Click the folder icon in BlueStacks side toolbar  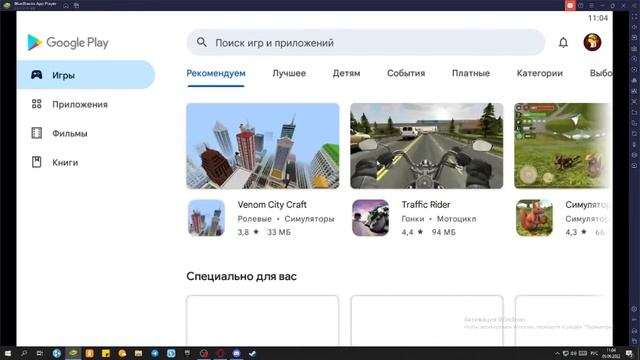pyautogui.click(x=634, y=112)
